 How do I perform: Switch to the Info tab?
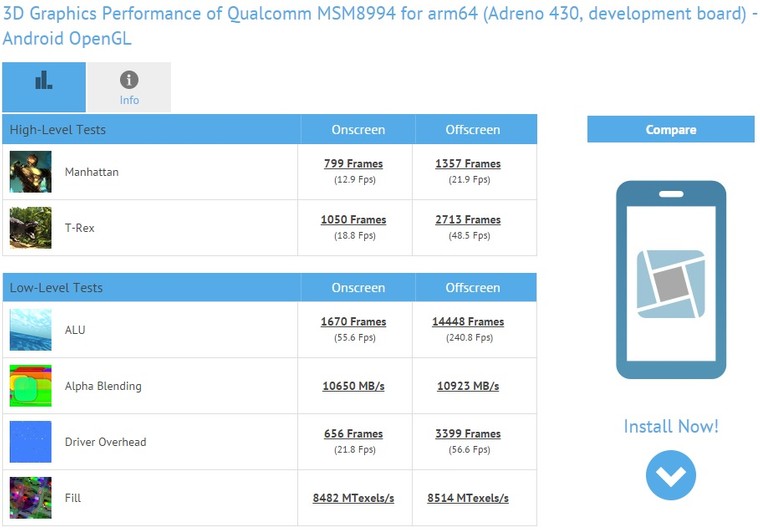(129, 87)
